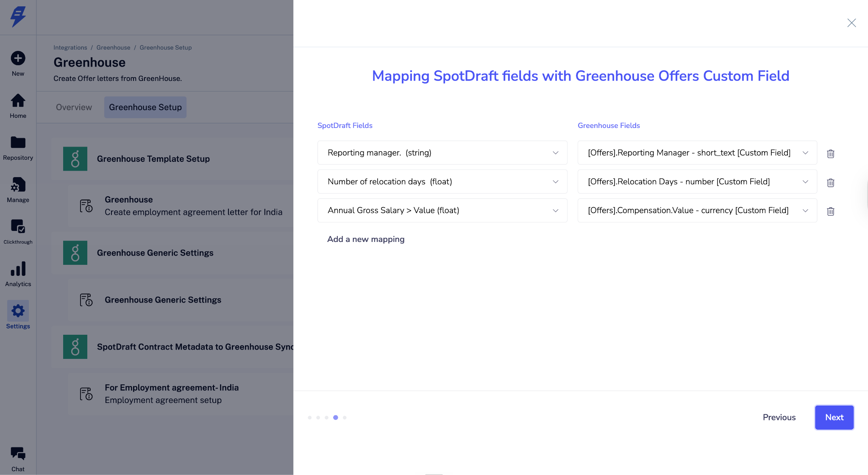Open Greenhouse Template Setup section

172,159
